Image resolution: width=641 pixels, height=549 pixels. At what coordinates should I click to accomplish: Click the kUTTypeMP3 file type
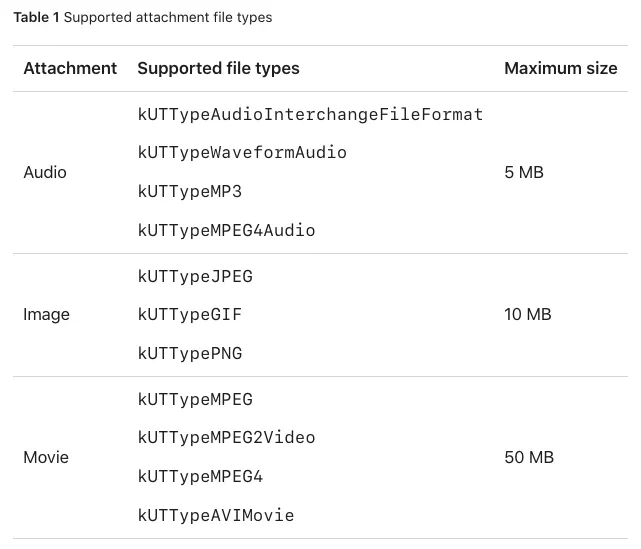(190, 192)
